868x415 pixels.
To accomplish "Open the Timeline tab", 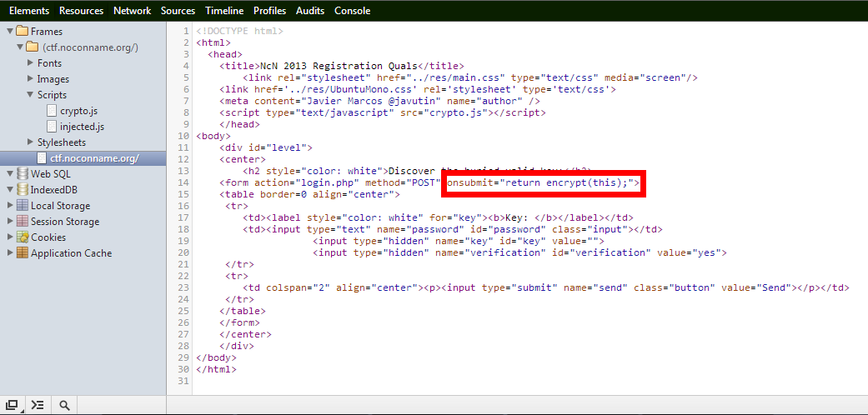I will click(x=224, y=11).
